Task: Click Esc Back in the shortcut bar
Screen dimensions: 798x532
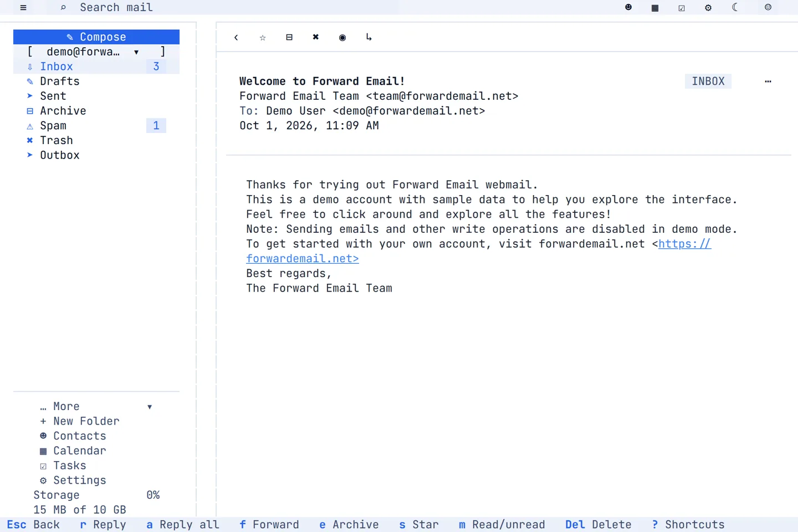Action: (x=33, y=525)
